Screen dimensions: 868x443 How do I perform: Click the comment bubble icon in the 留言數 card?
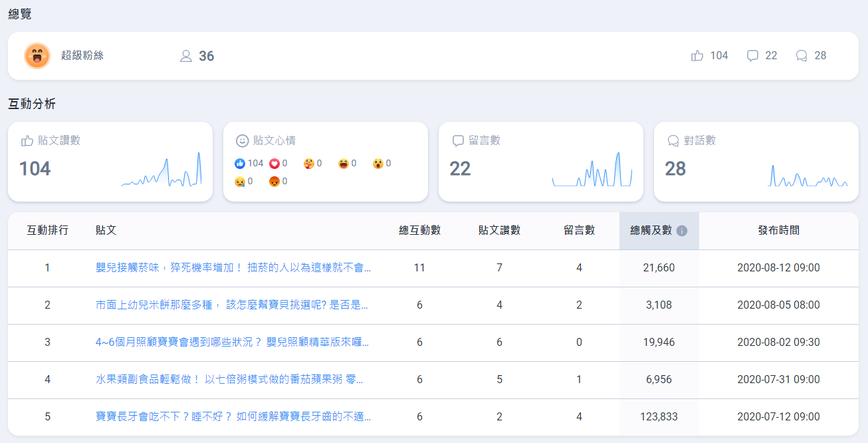[x=458, y=140]
